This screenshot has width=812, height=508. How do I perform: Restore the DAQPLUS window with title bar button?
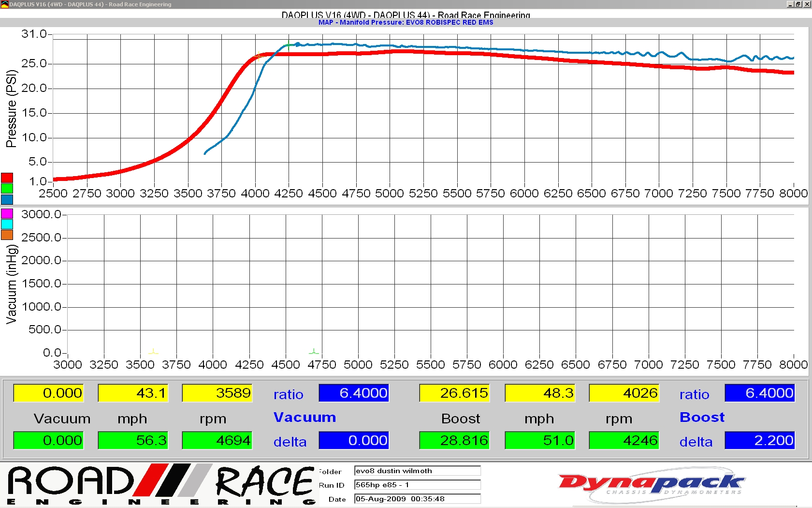point(798,4)
